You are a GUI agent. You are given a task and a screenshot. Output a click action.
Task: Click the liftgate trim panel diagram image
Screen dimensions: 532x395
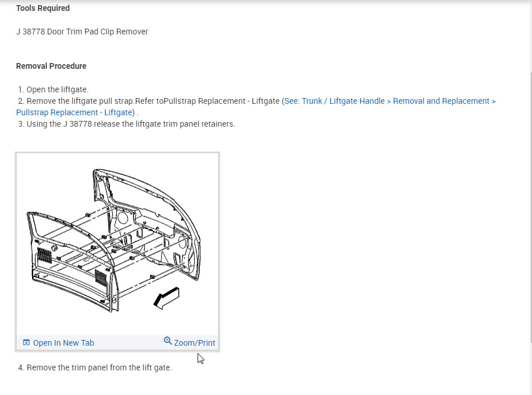coord(117,244)
